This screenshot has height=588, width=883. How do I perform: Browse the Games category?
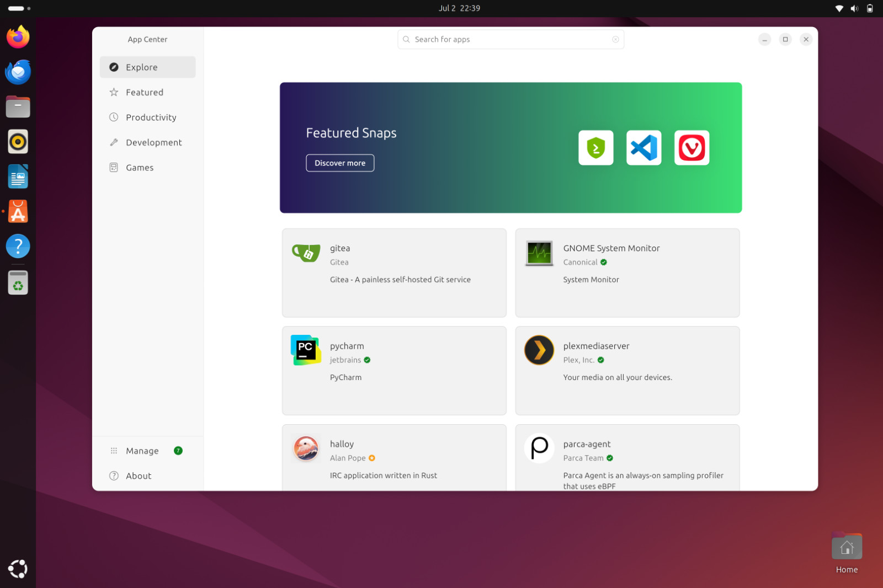tap(147, 167)
